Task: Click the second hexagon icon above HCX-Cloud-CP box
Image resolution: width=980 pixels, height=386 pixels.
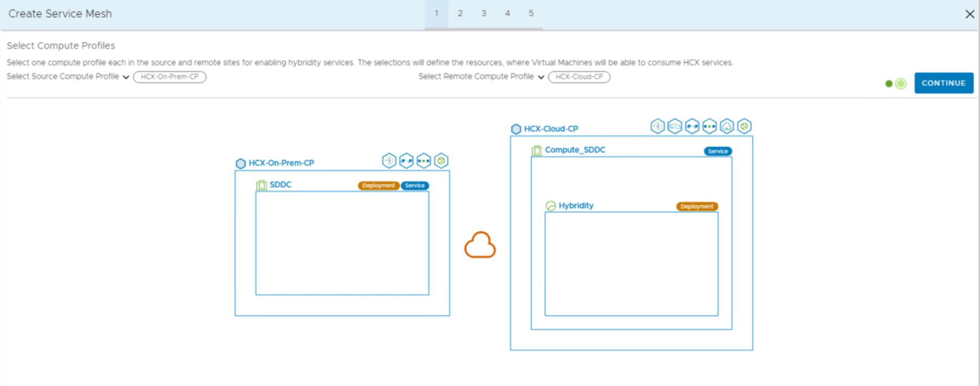Action: point(675,126)
